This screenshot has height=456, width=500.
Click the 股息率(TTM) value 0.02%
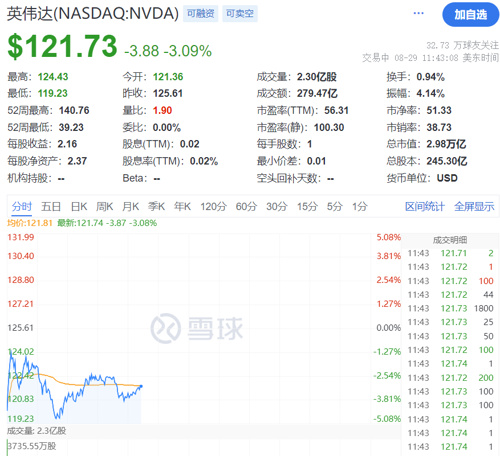(x=204, y=161)
